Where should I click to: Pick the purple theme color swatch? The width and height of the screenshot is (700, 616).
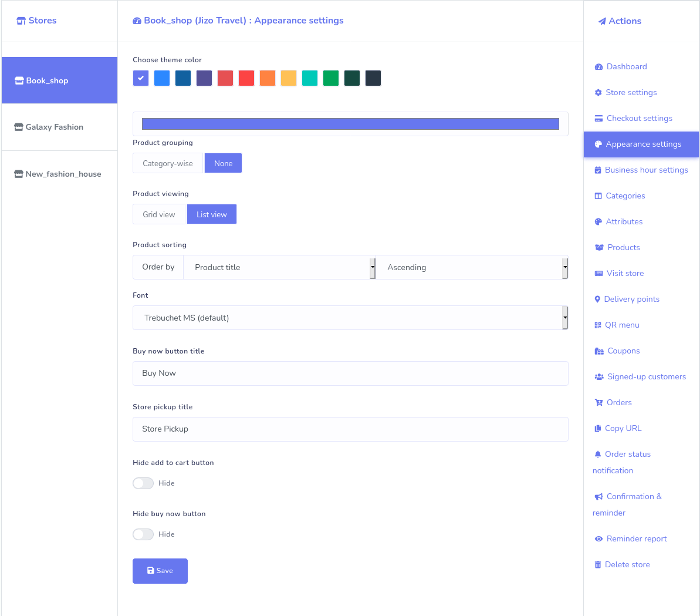click(x=204, y=78)
